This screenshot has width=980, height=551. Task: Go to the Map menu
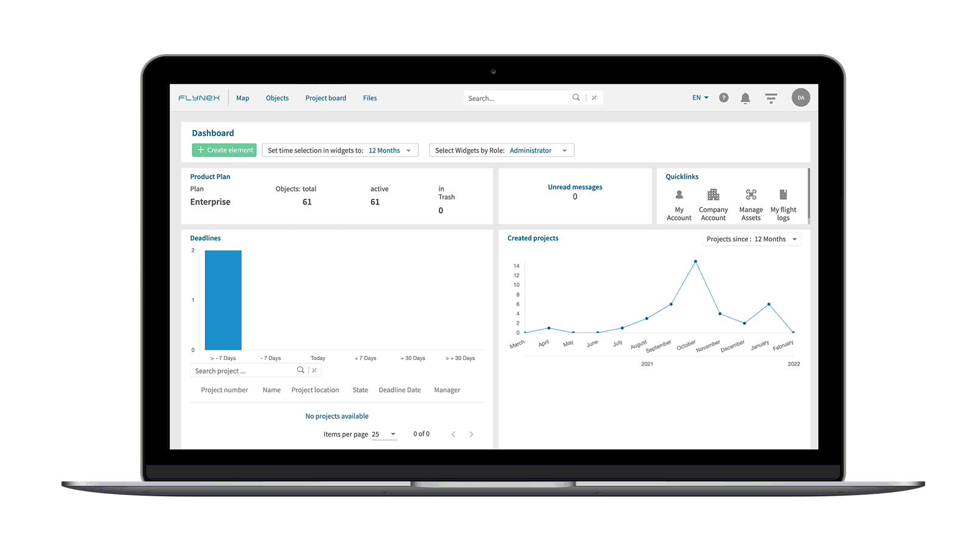coord(242,98)
